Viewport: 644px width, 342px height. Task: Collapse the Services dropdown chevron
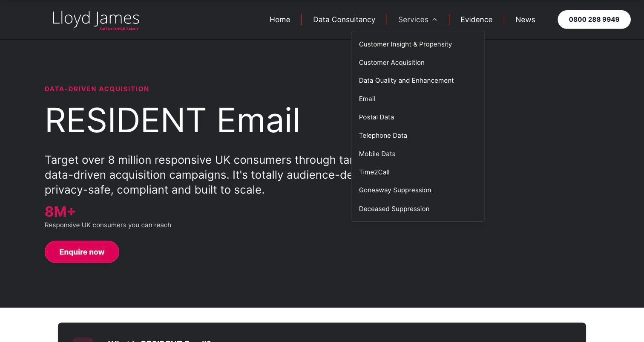coord(434,20)
